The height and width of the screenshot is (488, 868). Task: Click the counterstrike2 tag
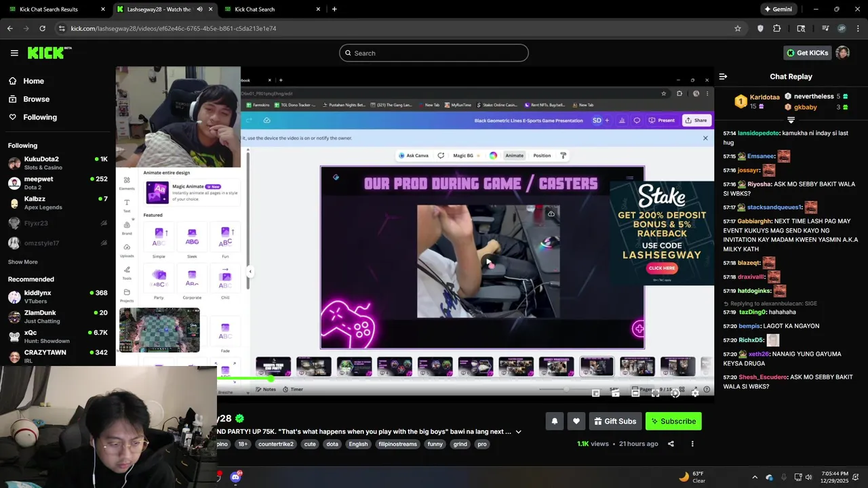[x=276, y=444]
